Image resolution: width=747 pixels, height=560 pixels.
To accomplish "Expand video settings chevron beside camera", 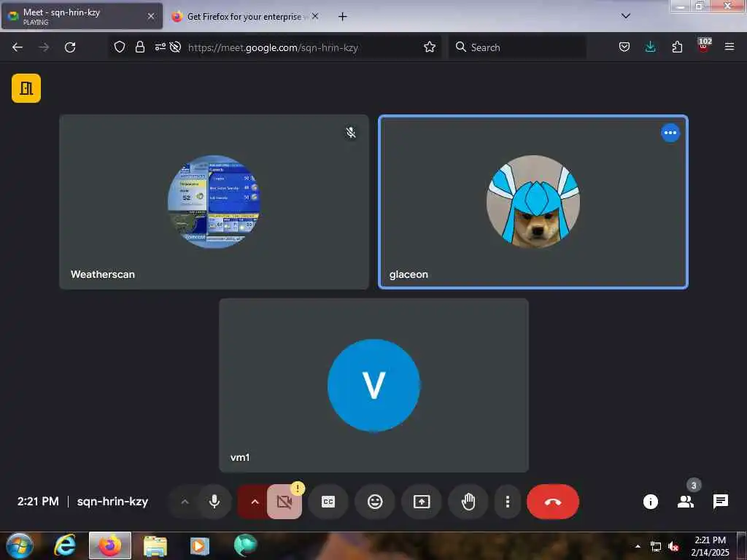I will click(x=255, y=502).
